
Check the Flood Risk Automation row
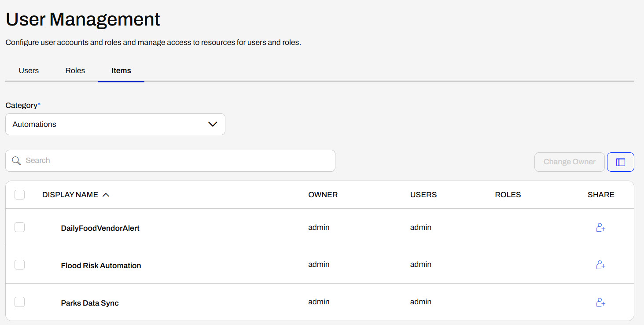(x=19, y=265)
